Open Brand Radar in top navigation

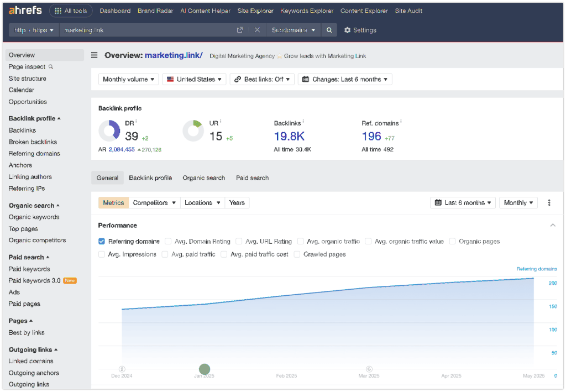tap(155, 11)
